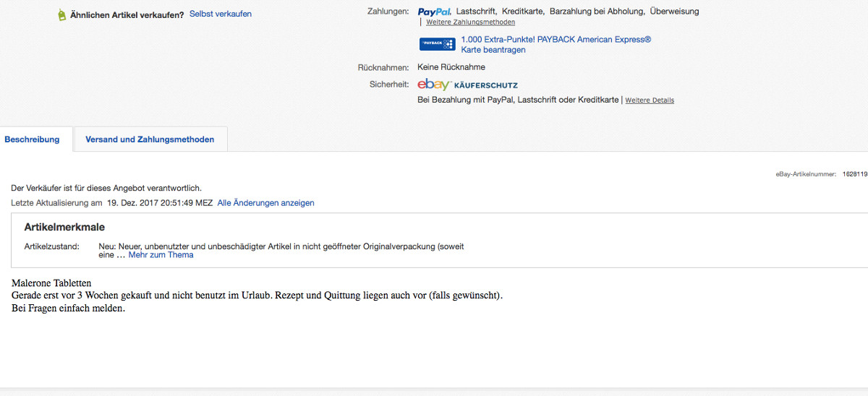868x396 pixels.
Task: Click the 'Keine Rücknahme' return policy text
Action: [x=451, y=67]
